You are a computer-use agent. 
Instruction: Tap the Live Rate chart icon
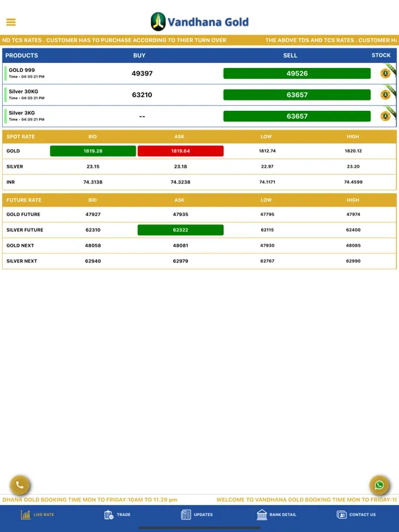[x=26, y=515]
